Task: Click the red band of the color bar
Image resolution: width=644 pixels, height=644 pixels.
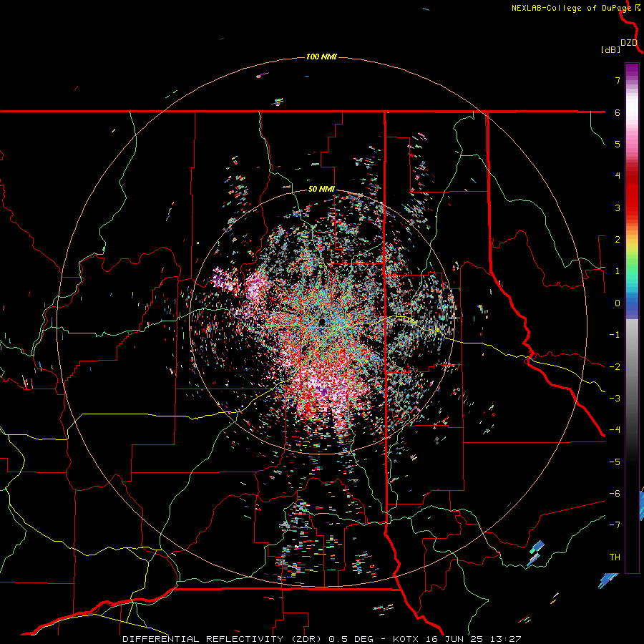Action: tap(632, 193)
